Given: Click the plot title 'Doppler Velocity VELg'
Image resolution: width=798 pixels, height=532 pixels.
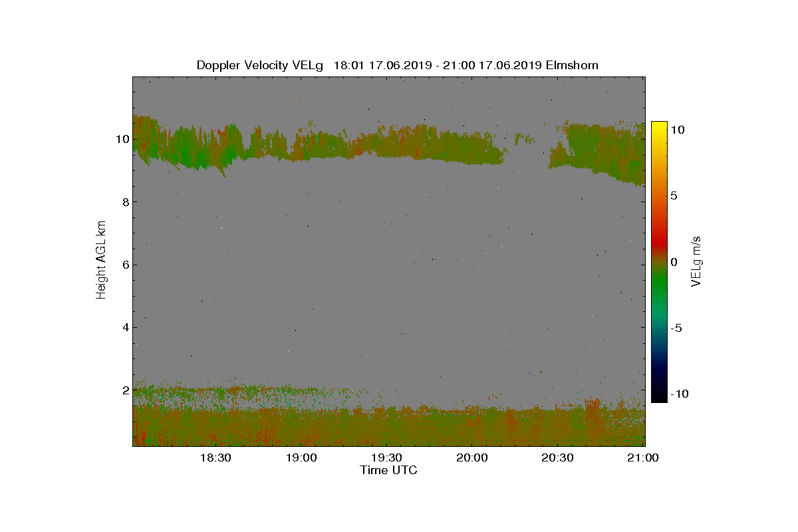Looking at the screenshot, I should [260, 65].
